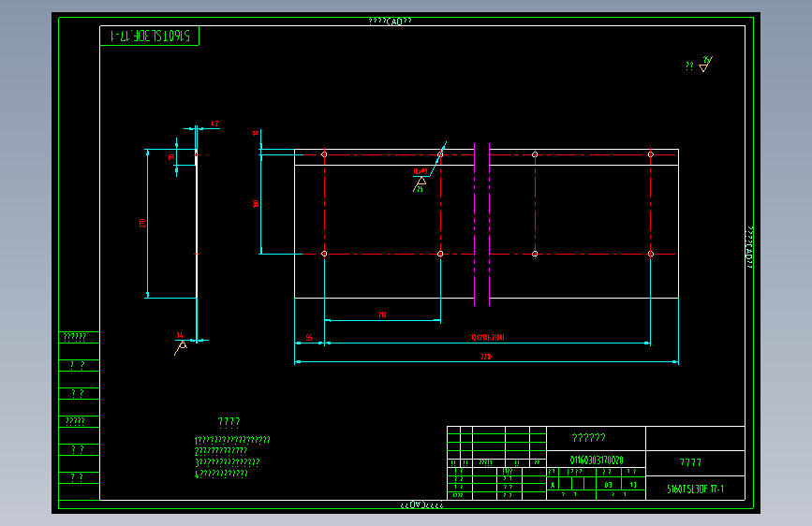Select the CAD label on the top border
The width and height of the screenshot is (812, 526).
(x=390, y=22)
